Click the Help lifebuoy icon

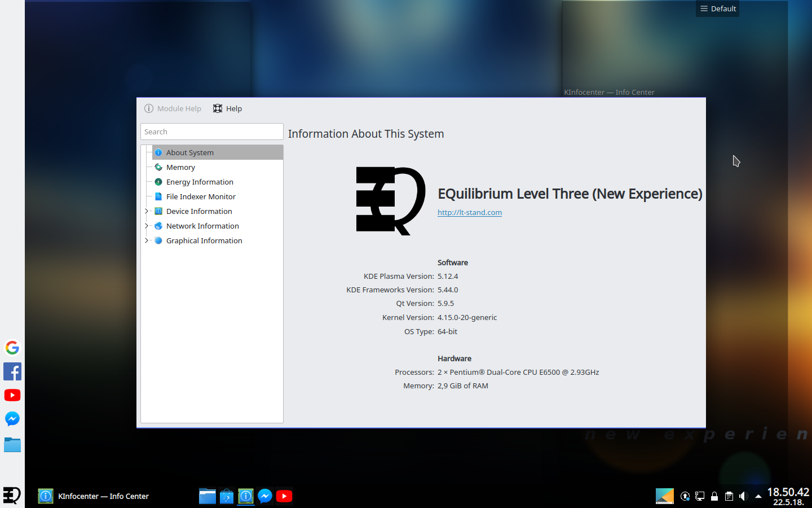coord(218,108)
